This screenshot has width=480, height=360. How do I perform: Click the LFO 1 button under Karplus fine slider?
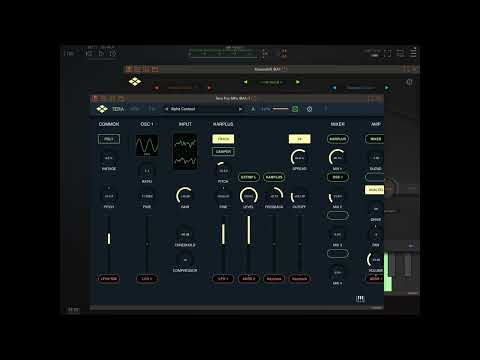pyautogui.click(x=223, y=279)
